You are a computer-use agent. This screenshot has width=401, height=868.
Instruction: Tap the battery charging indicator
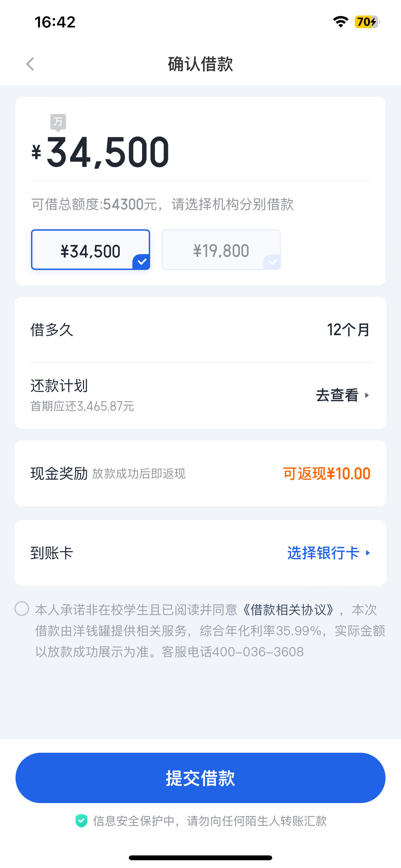367,22
